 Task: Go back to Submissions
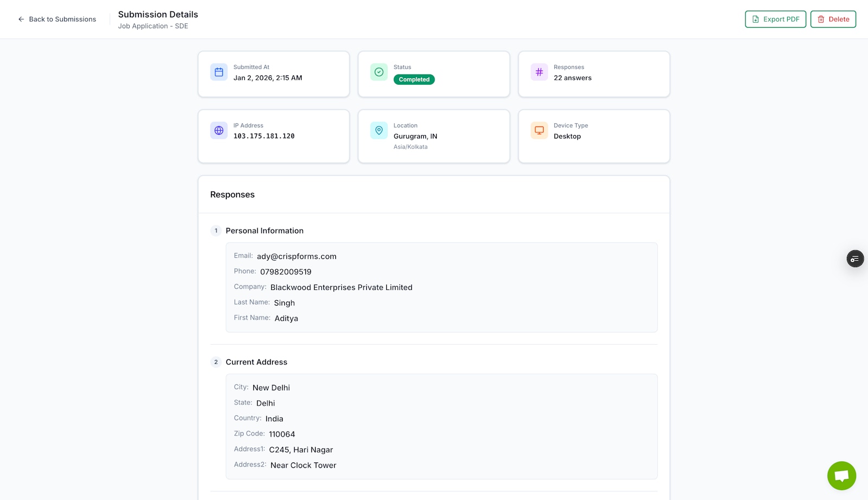[57, 19]
